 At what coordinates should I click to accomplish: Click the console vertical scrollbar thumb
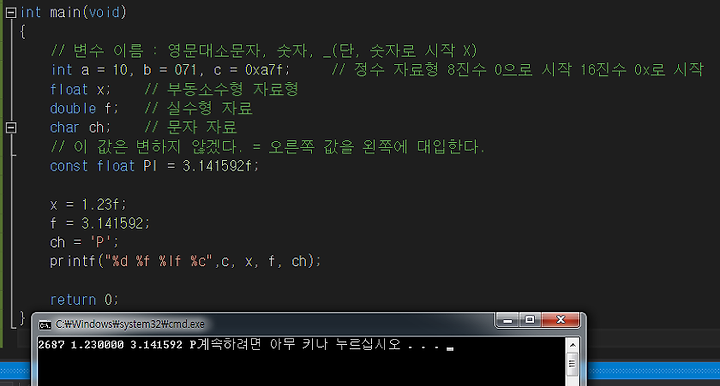(x=573, y=364)
